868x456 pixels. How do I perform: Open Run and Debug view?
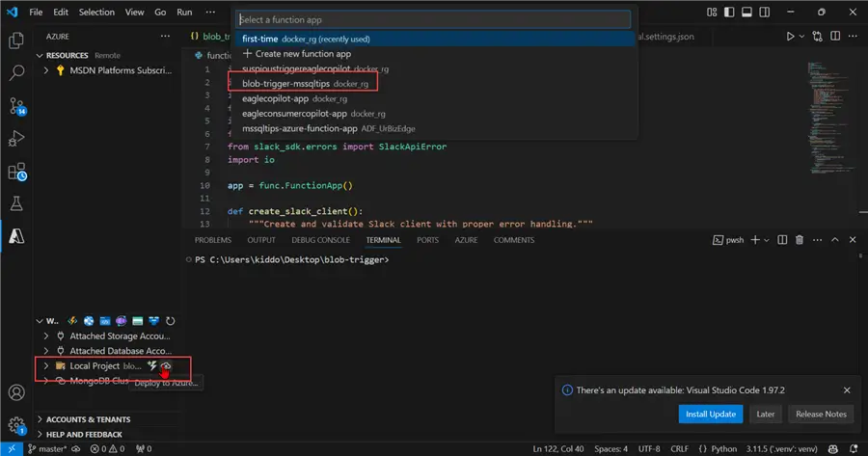click(x=16, y=138)
